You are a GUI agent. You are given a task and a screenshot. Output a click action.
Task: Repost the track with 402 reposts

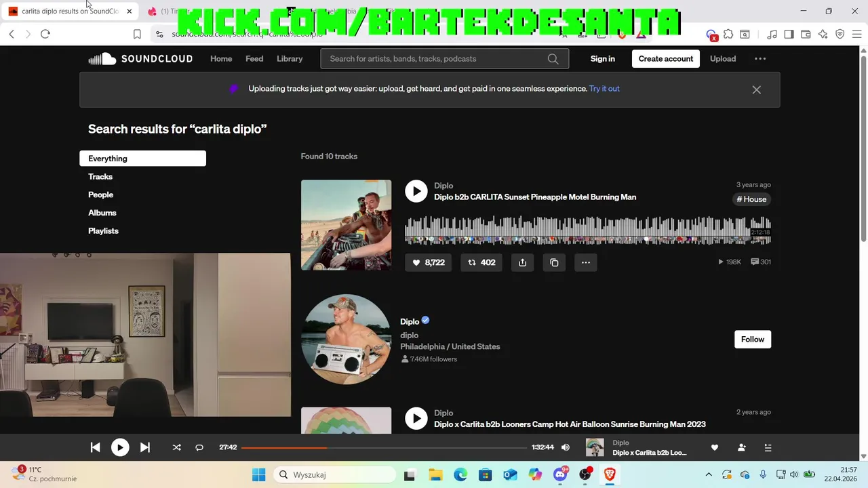(481, 262)
